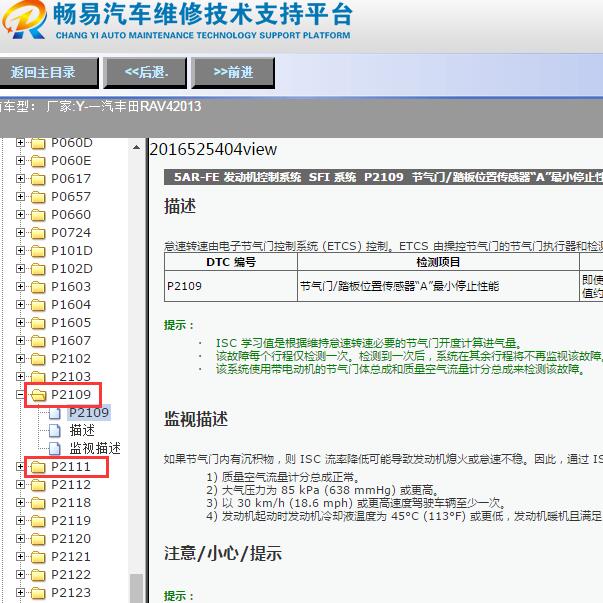Return to main directory with 返回主目录 button
This screenshot has width=603, height=603.
tap(48, 72)
